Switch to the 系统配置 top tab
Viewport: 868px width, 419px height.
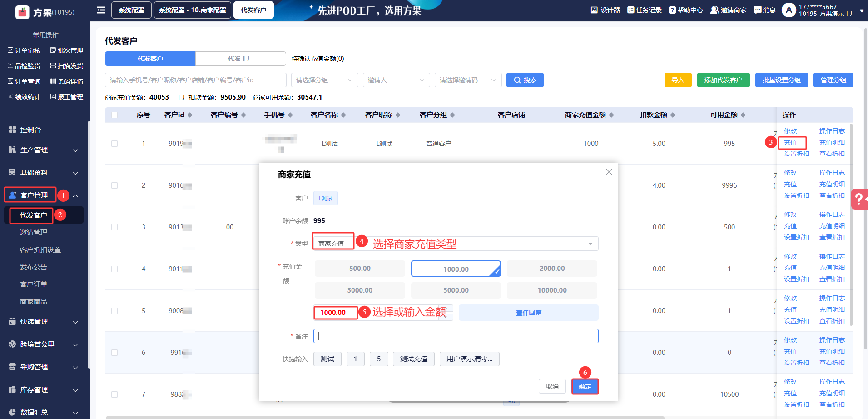click(131, 10)
